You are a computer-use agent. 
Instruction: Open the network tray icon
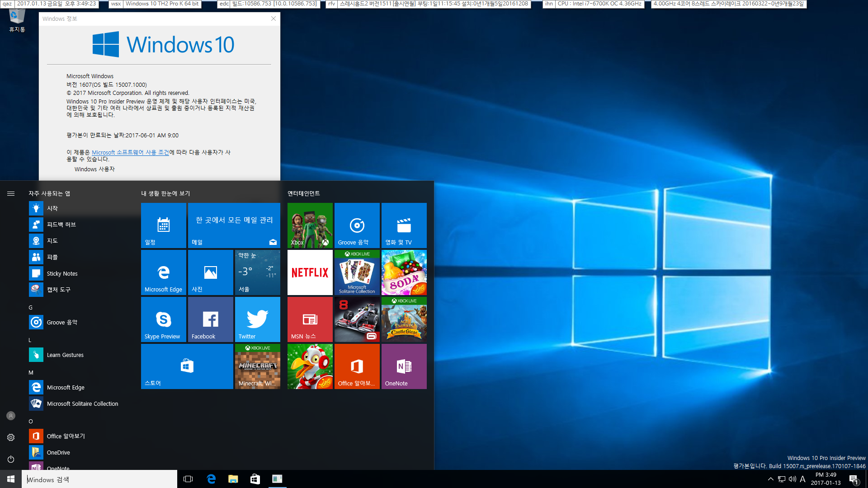781,479
